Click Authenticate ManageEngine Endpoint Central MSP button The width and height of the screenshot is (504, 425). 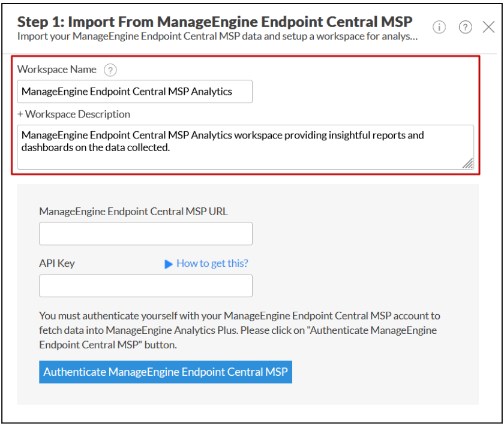pyautogui.click(x=166, y=372)
